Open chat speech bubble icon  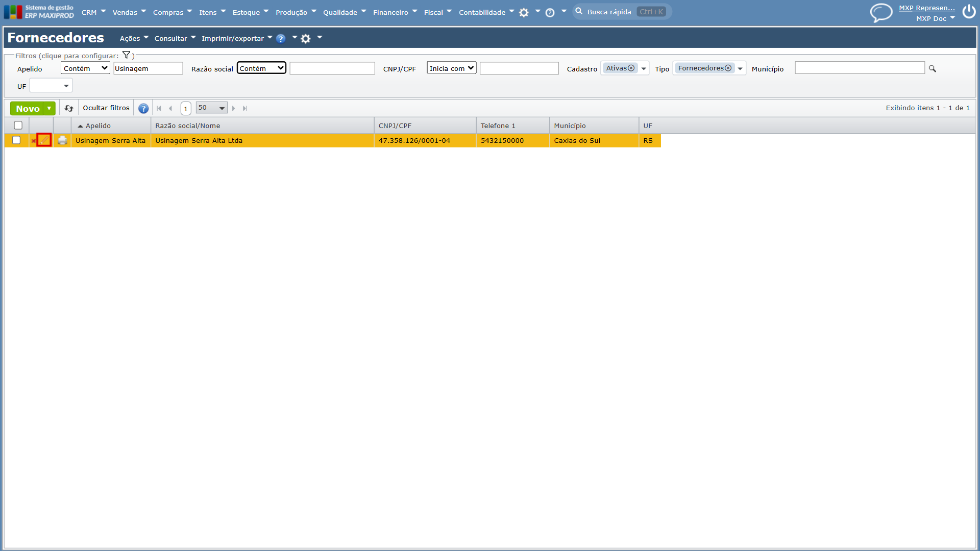(x=881, y=12)
